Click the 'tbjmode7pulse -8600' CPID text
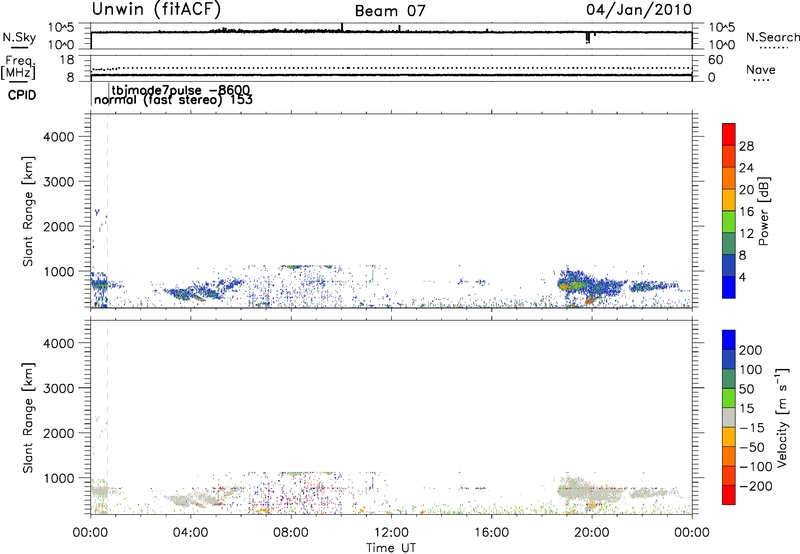 181,90
